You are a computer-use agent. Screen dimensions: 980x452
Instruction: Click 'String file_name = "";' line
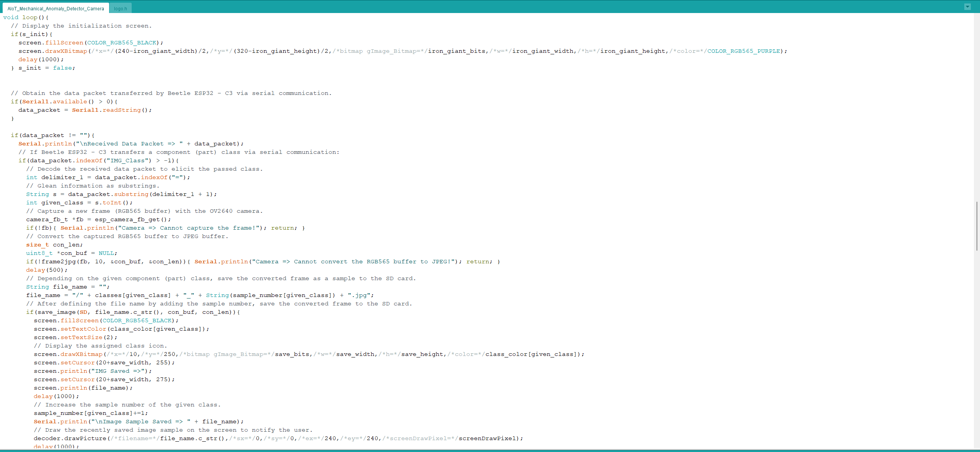click(68, 287)
